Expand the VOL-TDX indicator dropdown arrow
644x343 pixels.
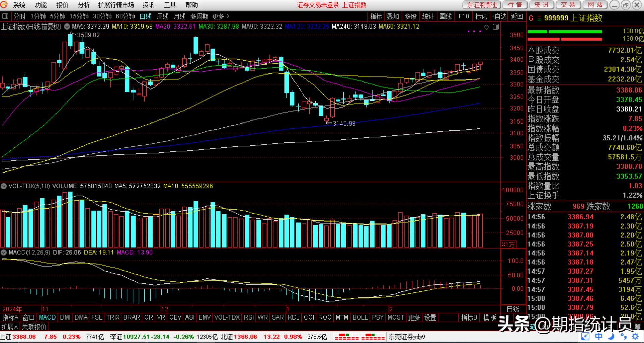4,186
